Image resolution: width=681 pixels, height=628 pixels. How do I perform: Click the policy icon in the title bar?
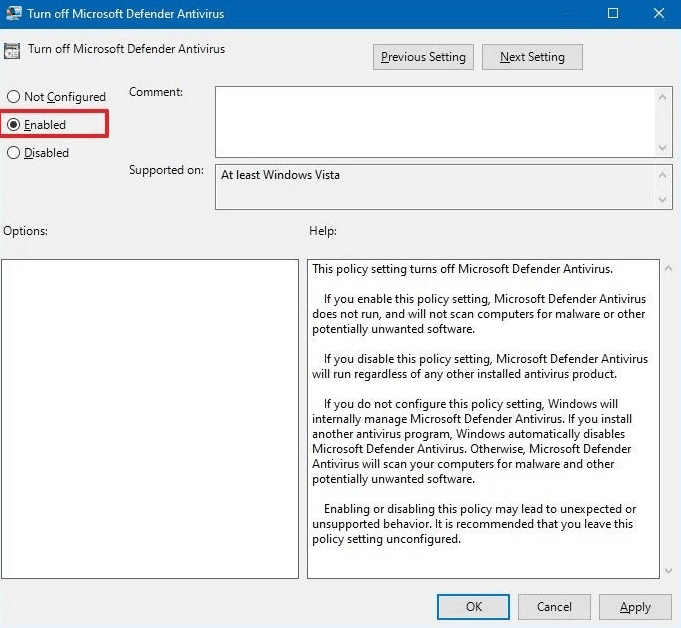[12, 13]
